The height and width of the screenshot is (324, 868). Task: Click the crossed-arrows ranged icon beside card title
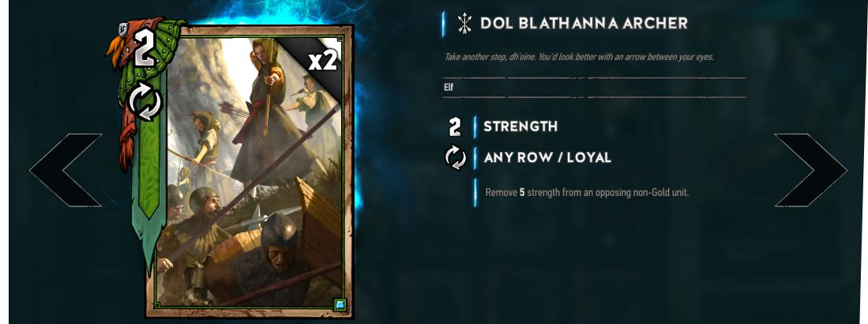coord(464,23)
